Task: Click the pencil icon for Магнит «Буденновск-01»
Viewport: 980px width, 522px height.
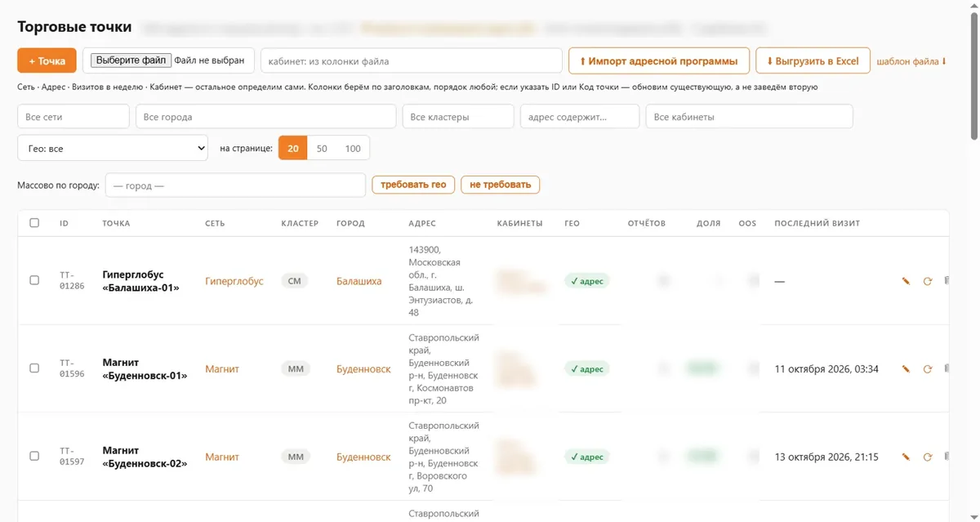Action: click(906, 369)
